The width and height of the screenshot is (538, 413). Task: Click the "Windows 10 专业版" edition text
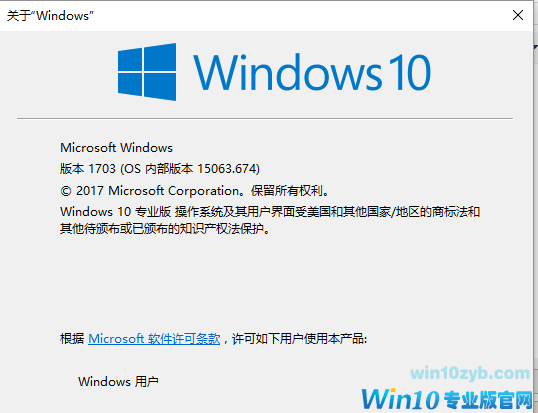coord(116,212)
